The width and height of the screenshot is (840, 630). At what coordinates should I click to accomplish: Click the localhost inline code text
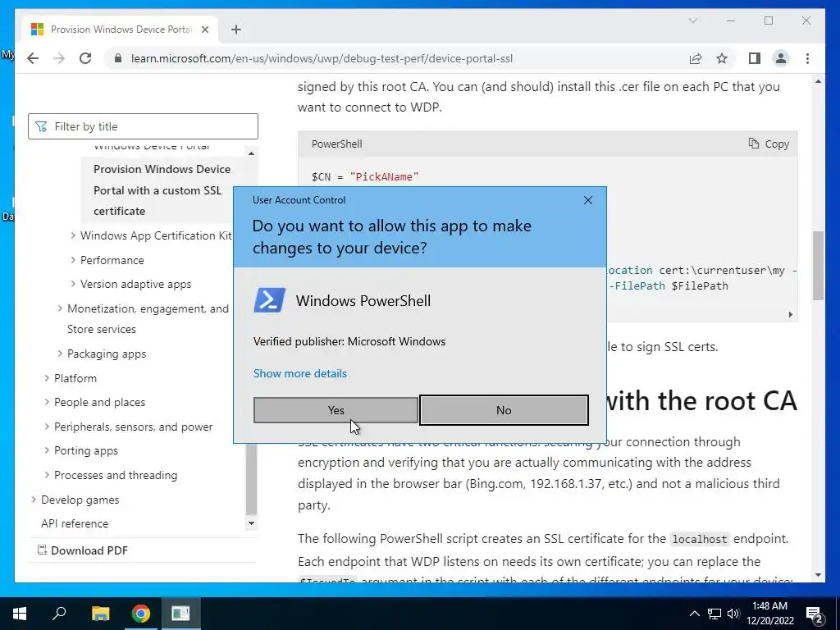point(699,539)
